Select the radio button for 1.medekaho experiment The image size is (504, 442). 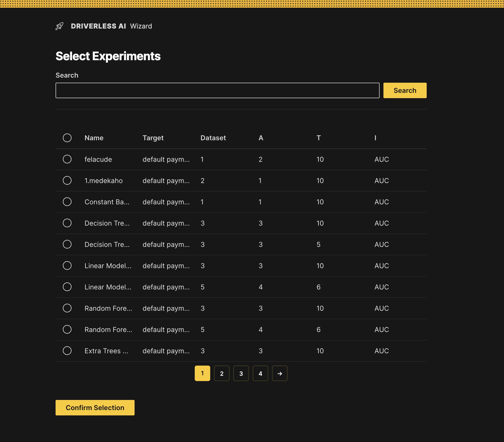coord(67,180)
